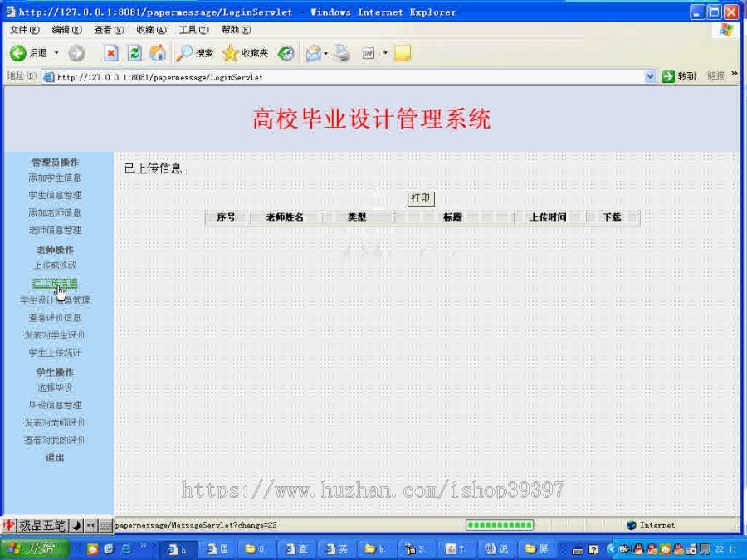Screen dimensions: 747x560
Task: Click the 添加学生信息 sidebar link
Action: pos(55,178)
